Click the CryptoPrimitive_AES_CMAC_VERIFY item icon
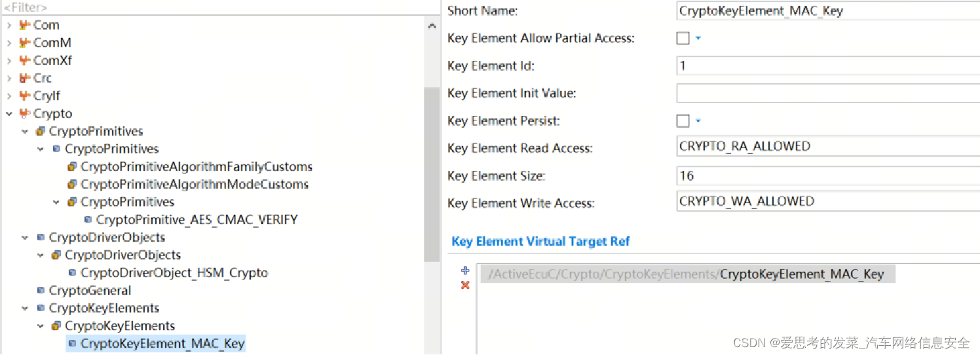This screenshot has width=980, height=355. [x=88, y=219]
